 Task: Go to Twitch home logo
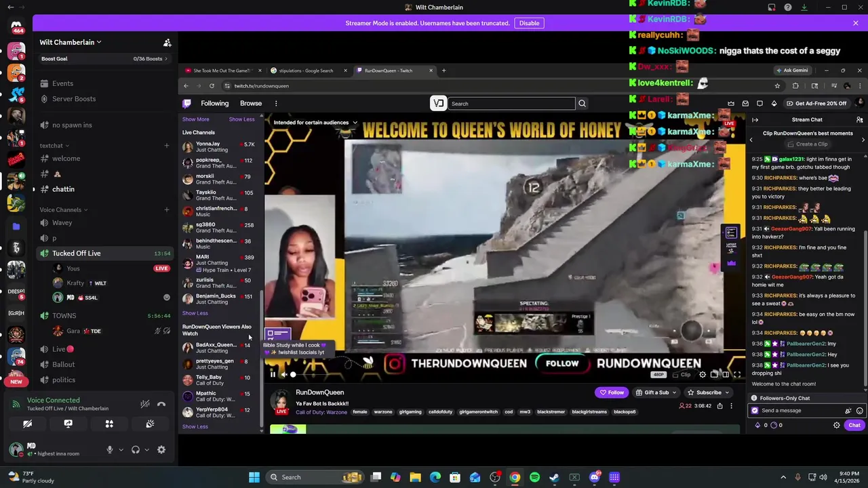tap(186, 104)
